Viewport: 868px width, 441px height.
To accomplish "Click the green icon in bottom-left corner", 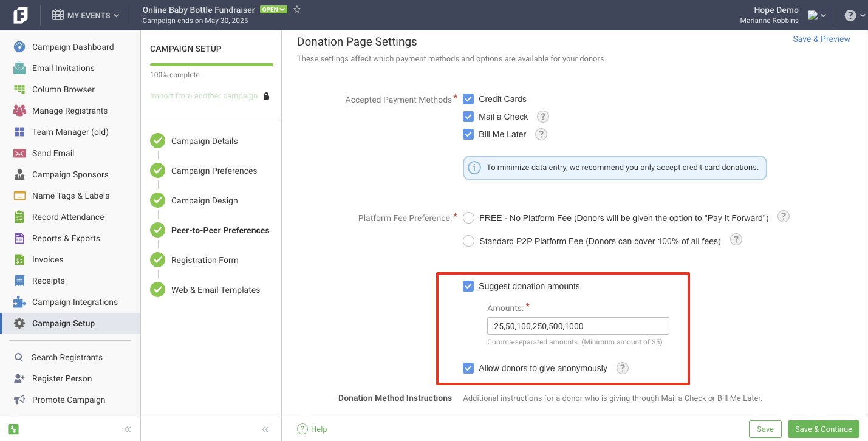I will click(13, 429).
